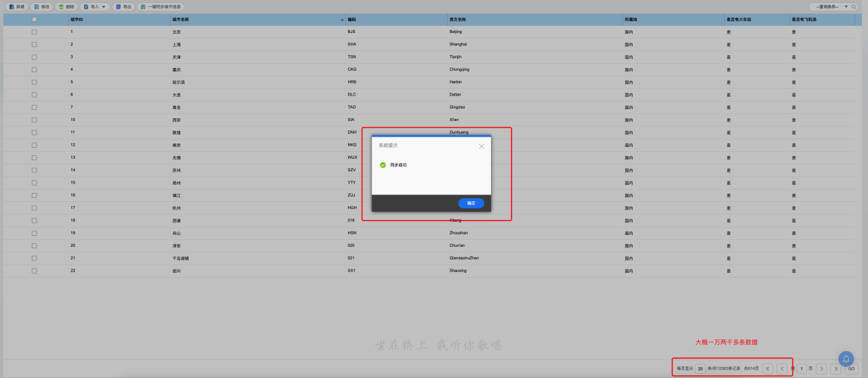This screenshot has width=868, height=378.
Task: Select the city name cell 北京
Action: click(177, 32)
